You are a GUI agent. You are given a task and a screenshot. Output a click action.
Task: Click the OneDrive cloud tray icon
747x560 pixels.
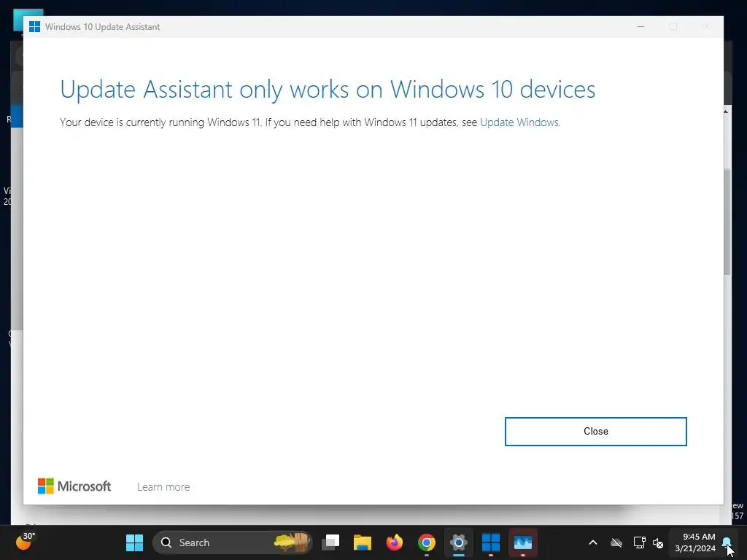click(x=616, y=542)
